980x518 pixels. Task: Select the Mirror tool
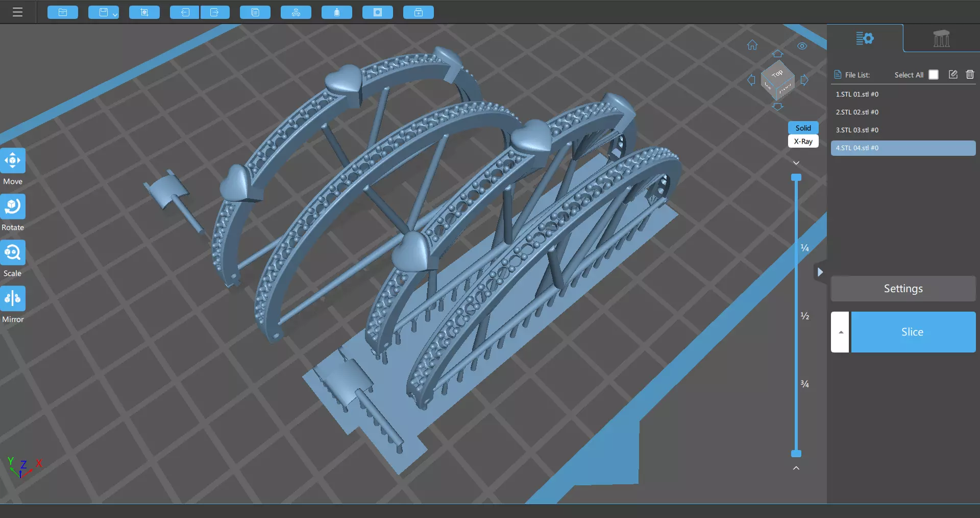(13, 298)
